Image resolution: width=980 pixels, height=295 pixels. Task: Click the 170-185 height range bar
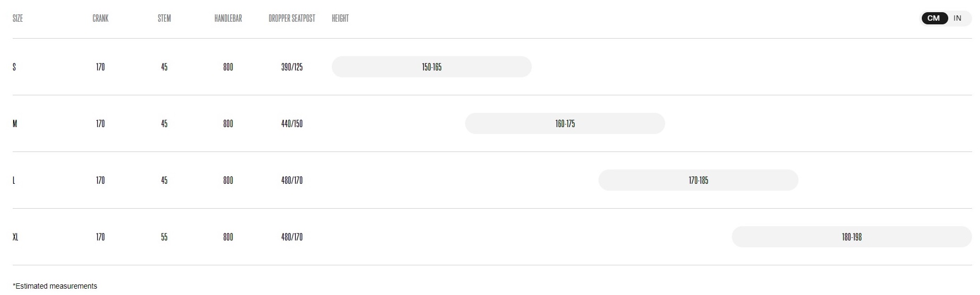pyautogui.click(x=698, y=180)
